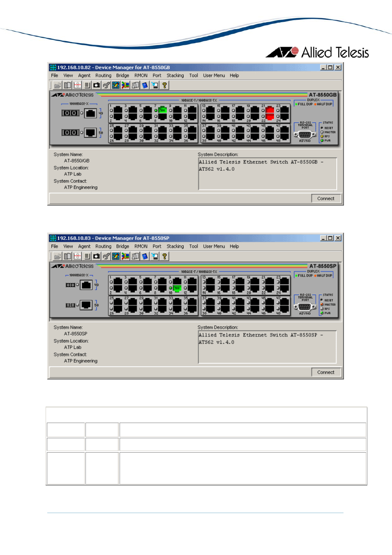The image size is (392, 555).
Task: "ATP Engineering" contact in AT-8550GB window
Action: (x=81, y=187)
